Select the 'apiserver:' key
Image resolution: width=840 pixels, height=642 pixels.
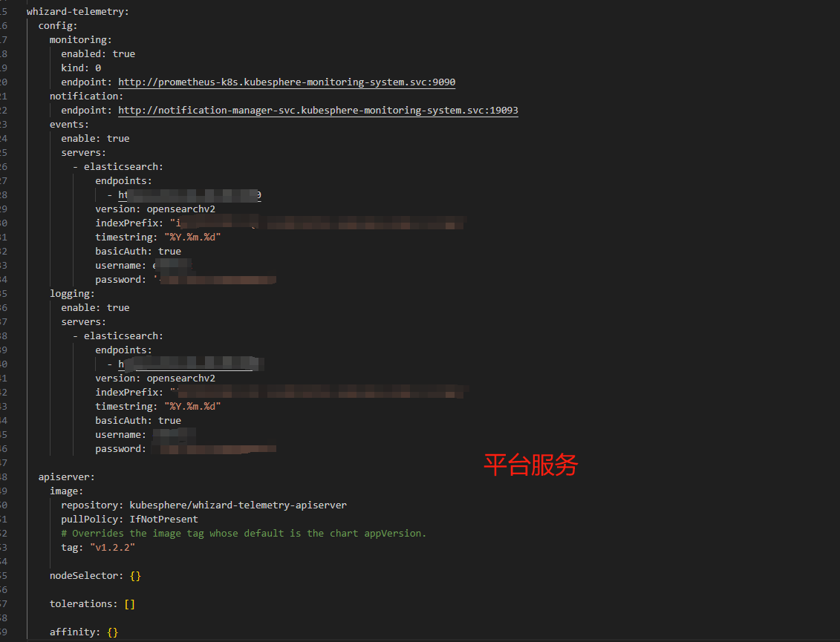click(66, 476)
